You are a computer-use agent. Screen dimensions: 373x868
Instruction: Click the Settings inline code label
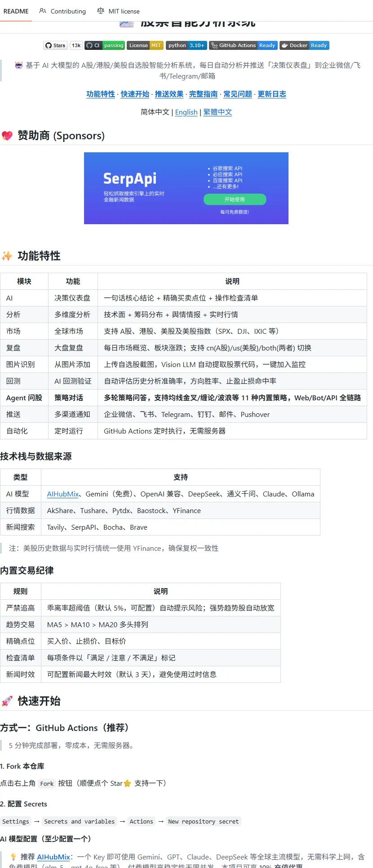tap(16, 821)
